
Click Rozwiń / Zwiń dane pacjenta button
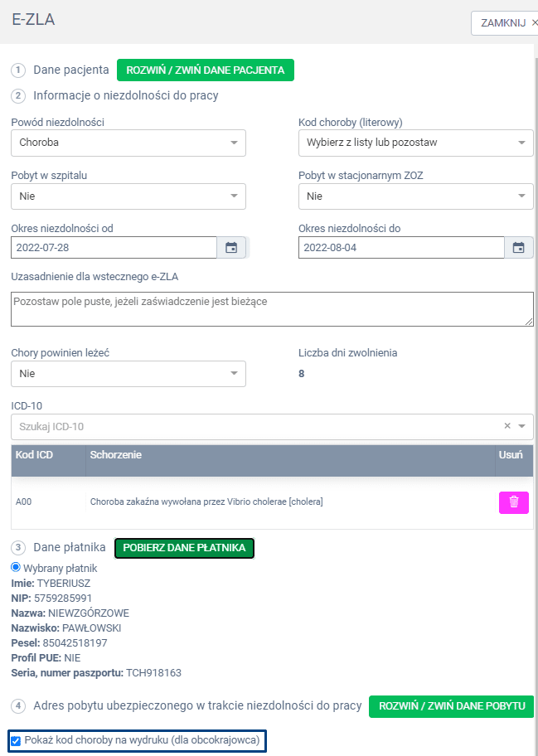click(x=205, y=70)
